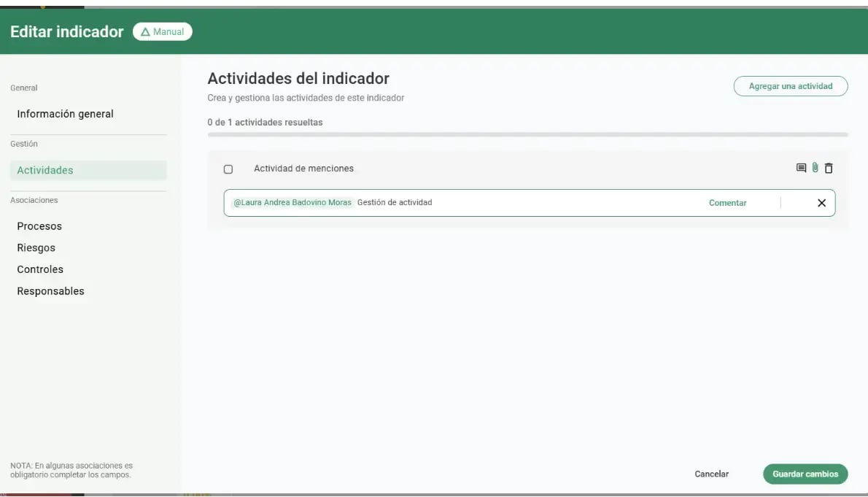This screenshot has width=868, height=497.
Task: Open the Riesgos section
Action: [36, 247]
